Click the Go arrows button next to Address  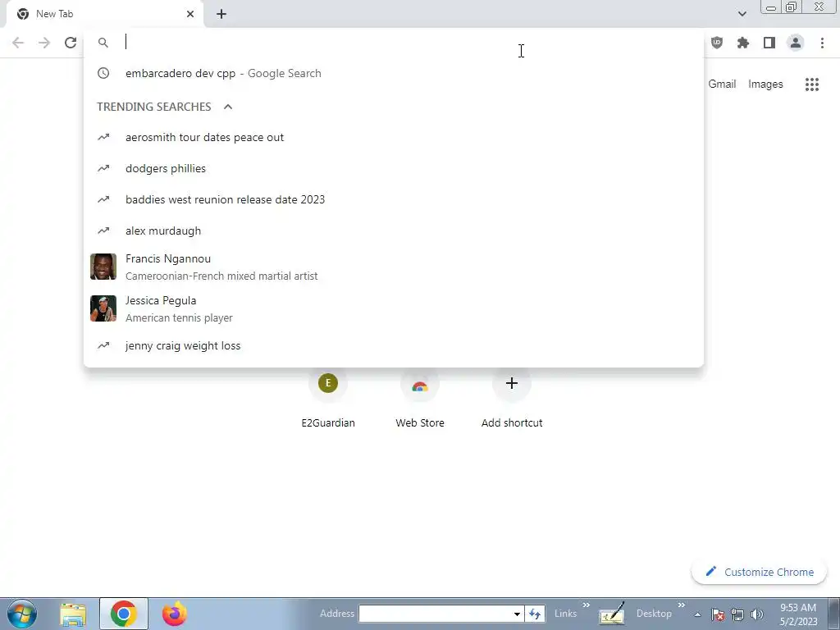(535, 614)
